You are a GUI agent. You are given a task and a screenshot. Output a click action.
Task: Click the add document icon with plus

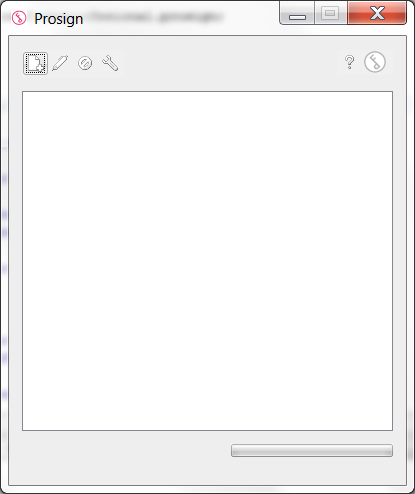coord(35,63)
